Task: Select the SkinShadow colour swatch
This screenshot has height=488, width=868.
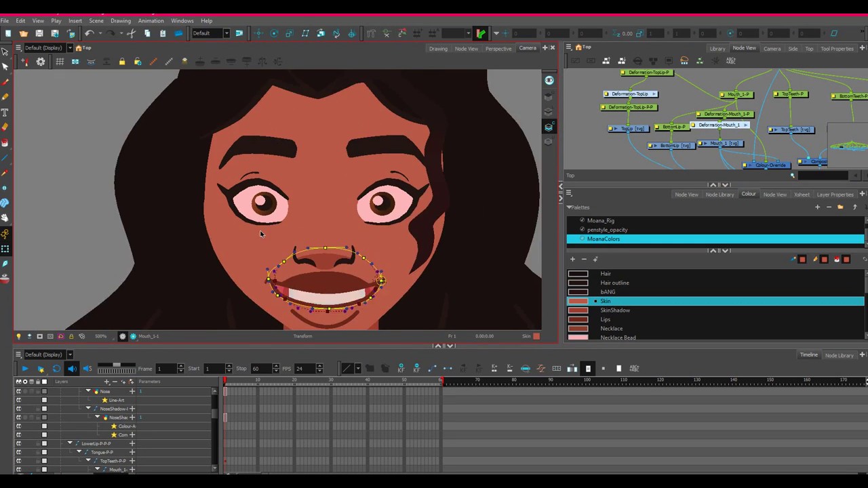Action: point(578,310)
